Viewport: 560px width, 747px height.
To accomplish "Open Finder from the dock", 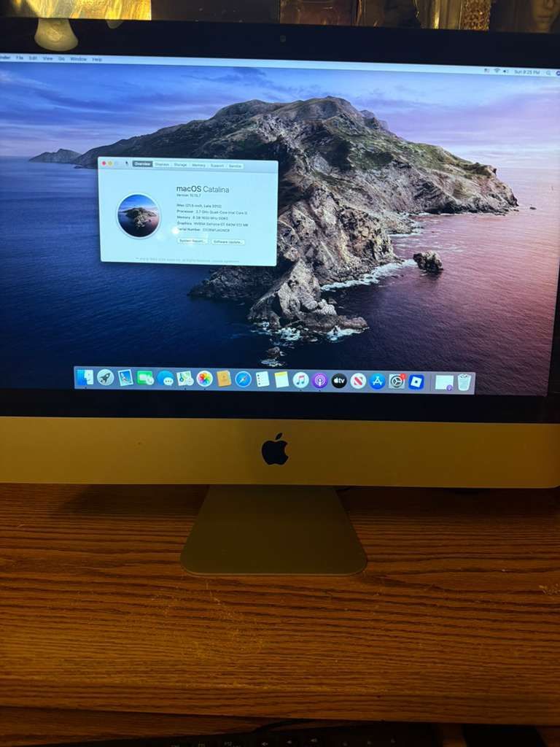I will coord(85,377).
